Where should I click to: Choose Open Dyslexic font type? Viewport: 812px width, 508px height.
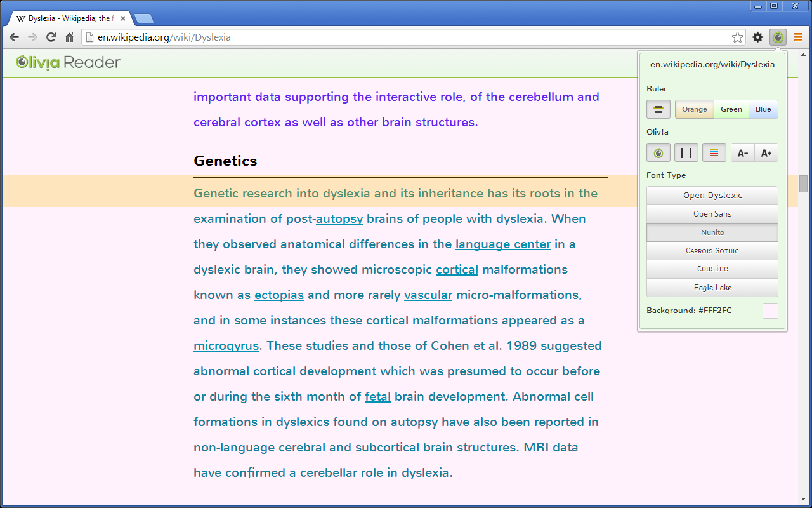pos(712,196)
